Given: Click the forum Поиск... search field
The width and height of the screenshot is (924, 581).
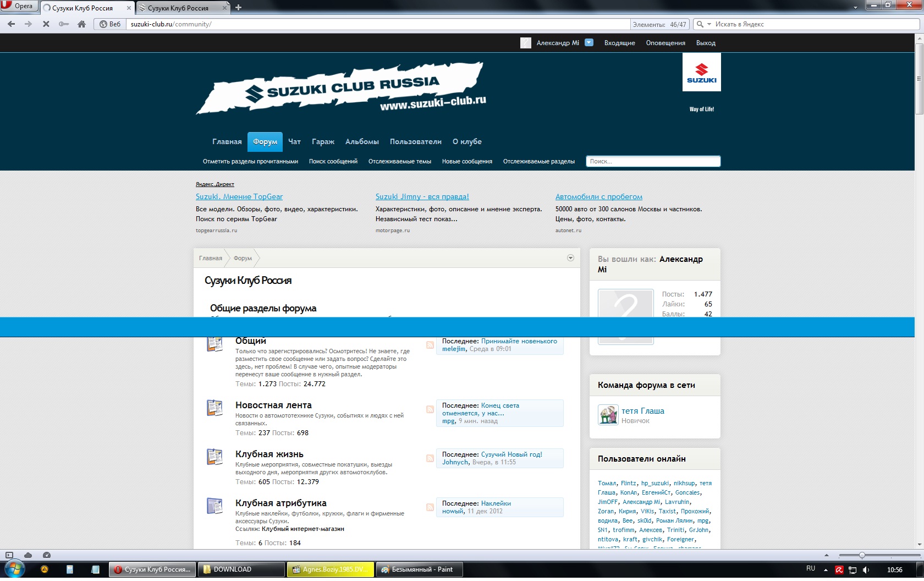Looking at the screenshot, I should pyautogui.click(x=653, y=161).
